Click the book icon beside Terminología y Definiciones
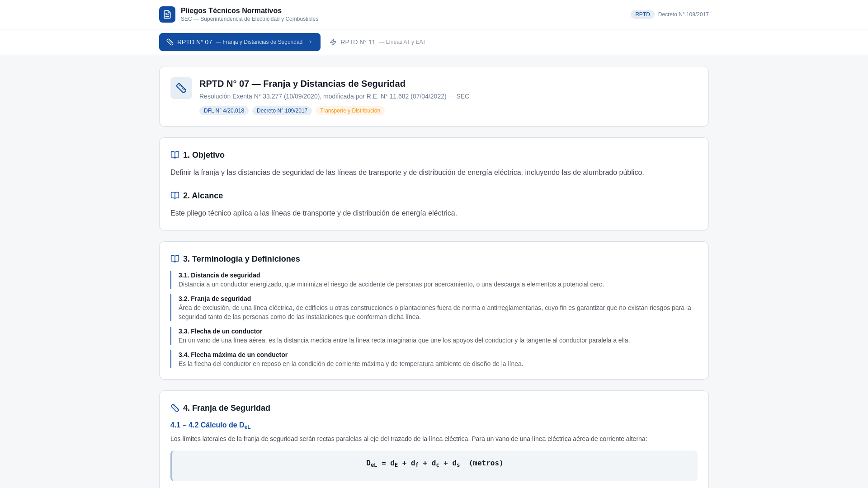The height and width of the screenshot is (488, 868). [175, 259]
